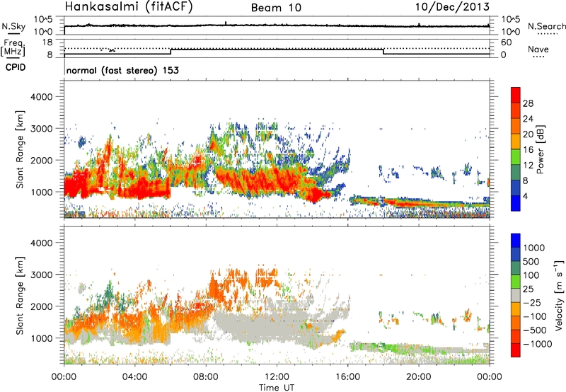
Task: Click the frequency step-down near 18:00
Action: pyautogui.click(x=383, y=52)
